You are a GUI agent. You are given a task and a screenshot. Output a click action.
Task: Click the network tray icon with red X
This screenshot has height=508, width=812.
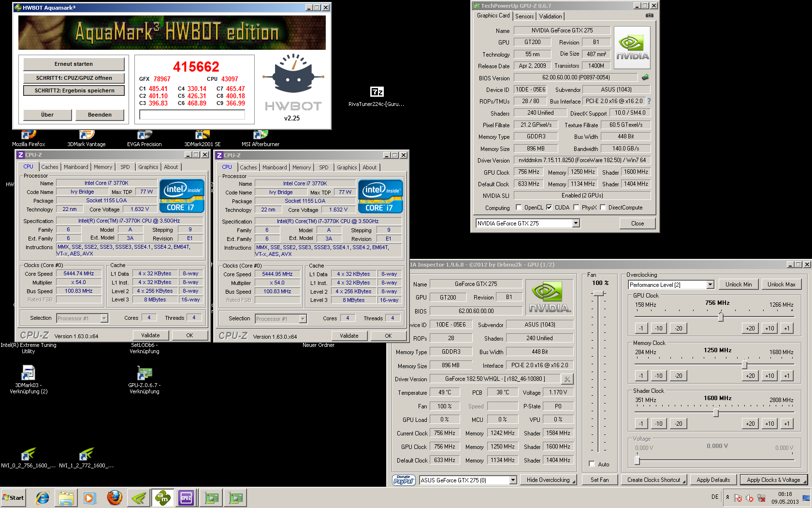[761, 498]
